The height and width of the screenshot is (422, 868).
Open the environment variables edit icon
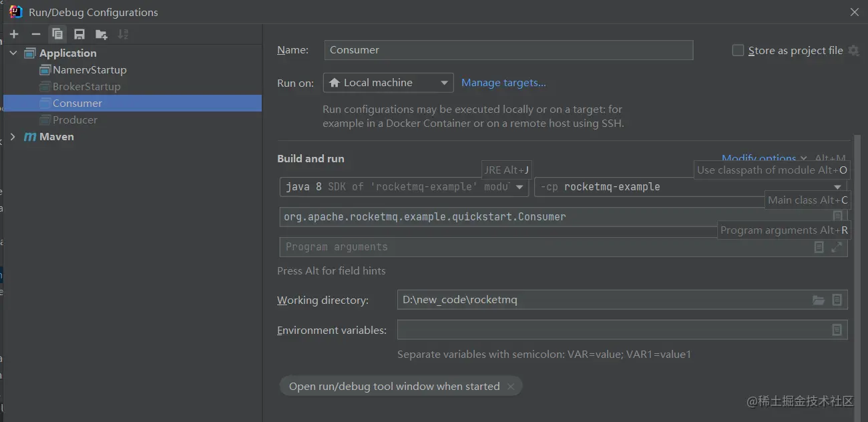837,330
